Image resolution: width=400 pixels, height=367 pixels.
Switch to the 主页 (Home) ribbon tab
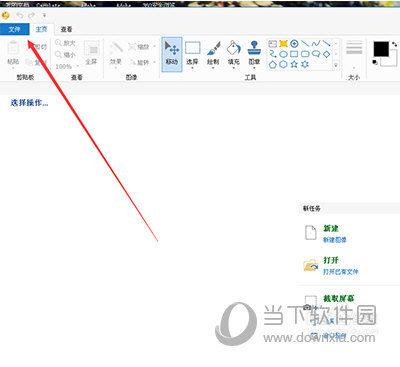(x=42, y=29)
